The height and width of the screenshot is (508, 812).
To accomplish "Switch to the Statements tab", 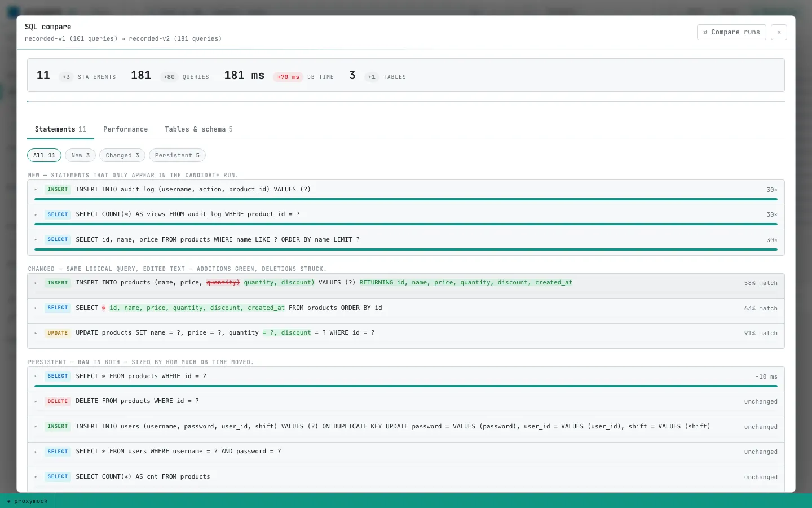I will [x=60, y=129].
